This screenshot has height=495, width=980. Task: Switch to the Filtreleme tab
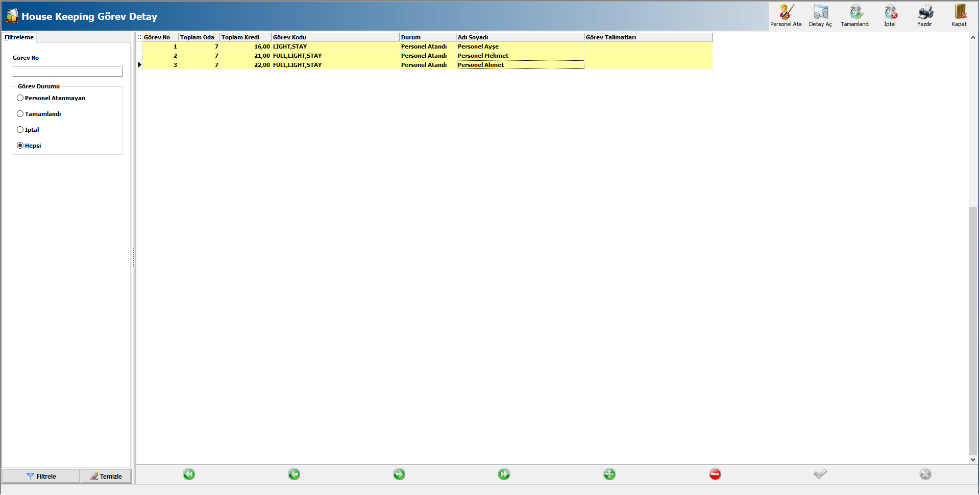(19, 37)
